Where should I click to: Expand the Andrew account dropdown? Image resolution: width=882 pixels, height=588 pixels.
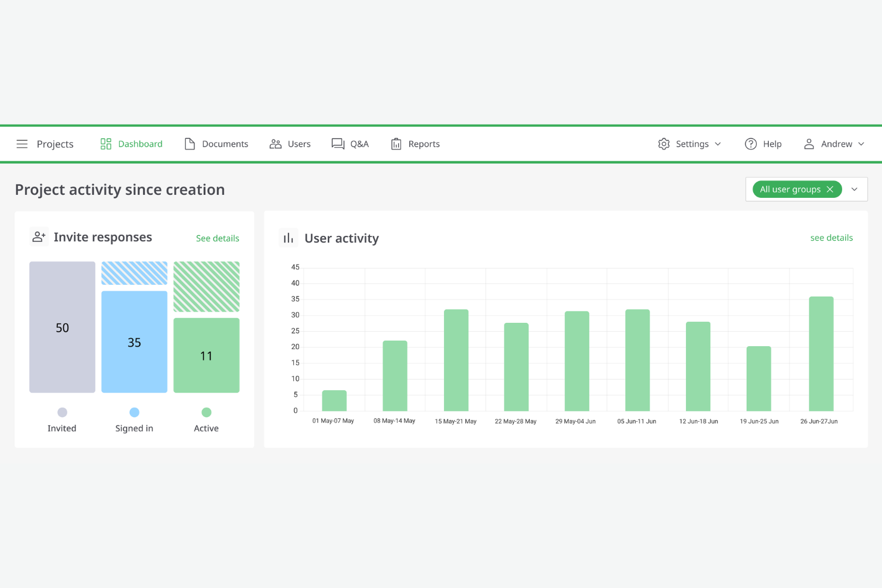tap(861, 144)
